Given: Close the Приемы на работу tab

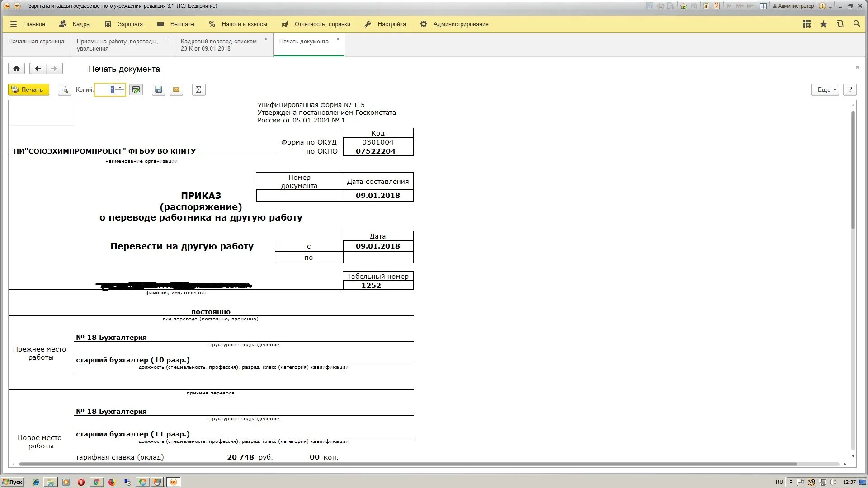Looking at the screenshot, I should click(x=167, y=39).
